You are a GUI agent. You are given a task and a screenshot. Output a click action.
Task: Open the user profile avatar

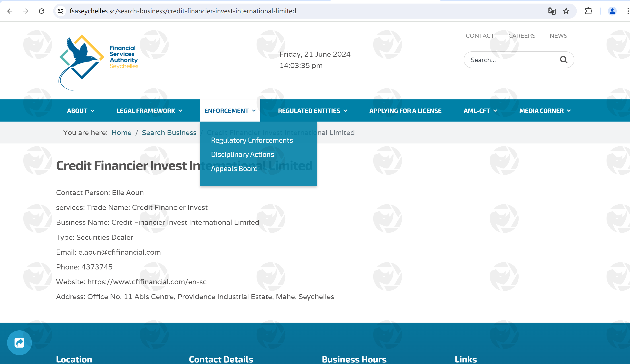point(612,11)
